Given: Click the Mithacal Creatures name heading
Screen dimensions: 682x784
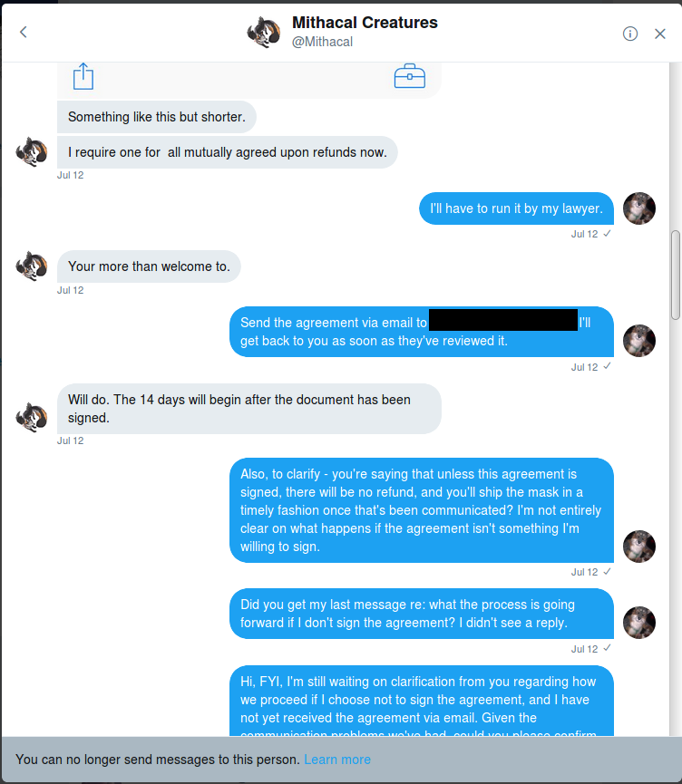Looking at the screenshot, I should point(365,23).
